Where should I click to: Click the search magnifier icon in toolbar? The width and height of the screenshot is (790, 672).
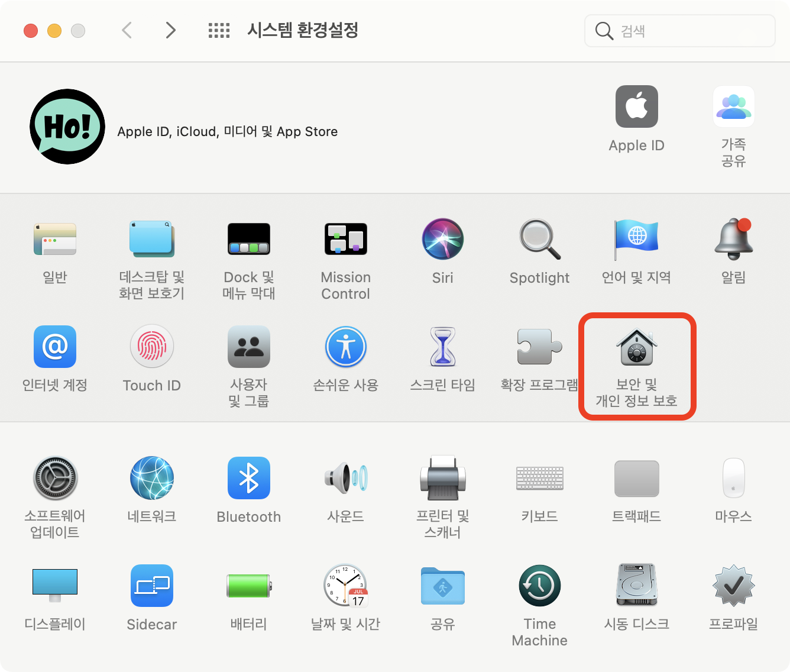tap(604, 31)
